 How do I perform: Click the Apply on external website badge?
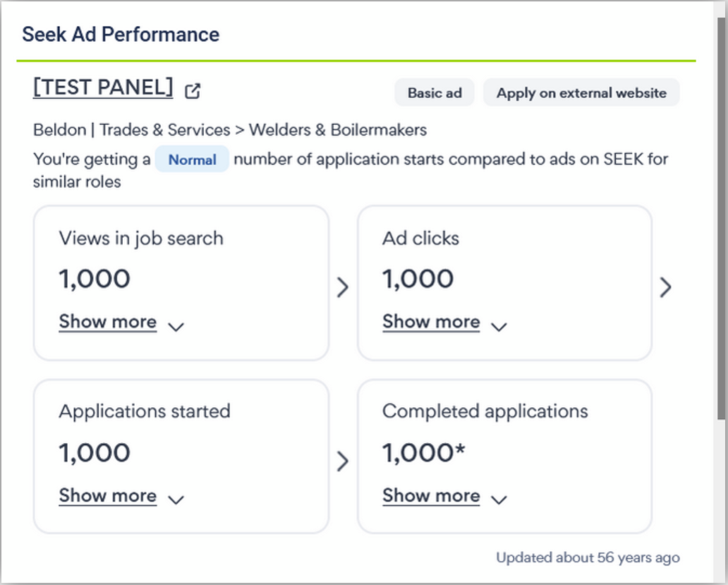[581, 92]
